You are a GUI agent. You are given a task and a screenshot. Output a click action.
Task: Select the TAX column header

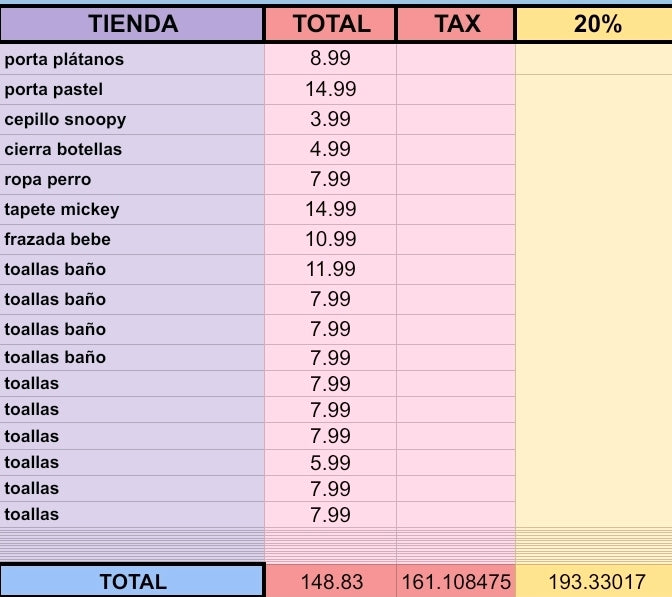(456, 24)
